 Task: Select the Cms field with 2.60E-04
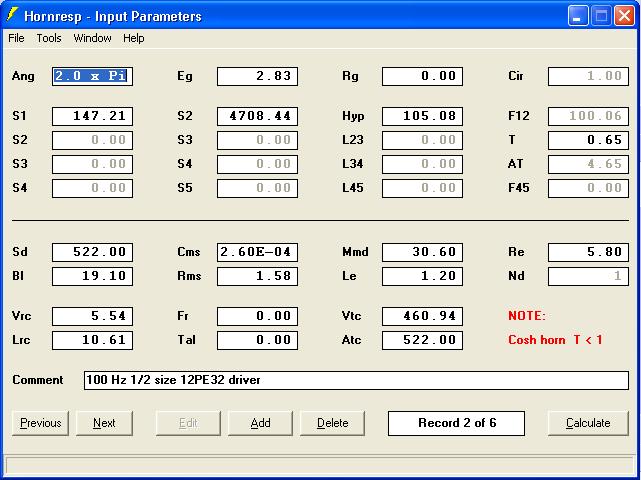tap(258, 252)
